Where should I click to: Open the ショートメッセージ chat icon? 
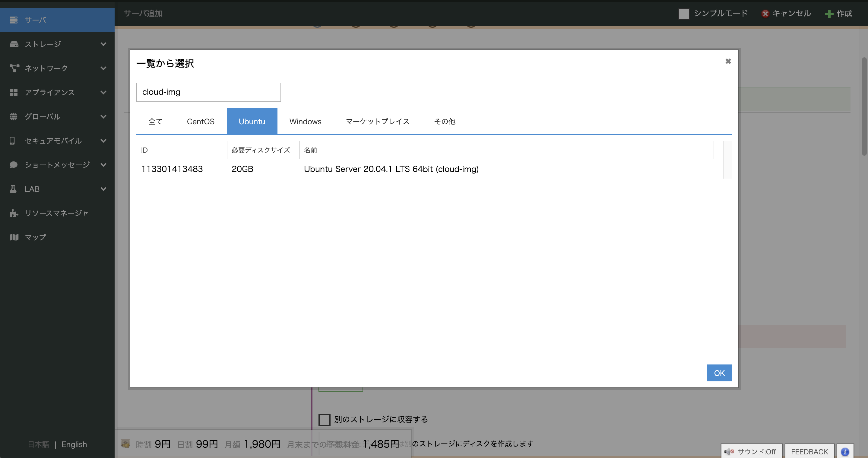(x=14, y=165)
